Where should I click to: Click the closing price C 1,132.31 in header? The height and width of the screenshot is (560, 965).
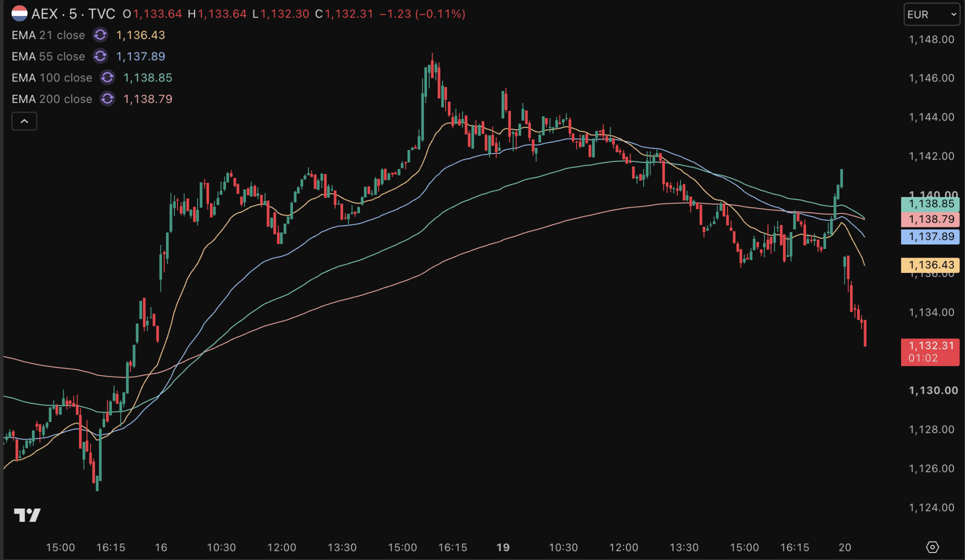tap(344, 14)
